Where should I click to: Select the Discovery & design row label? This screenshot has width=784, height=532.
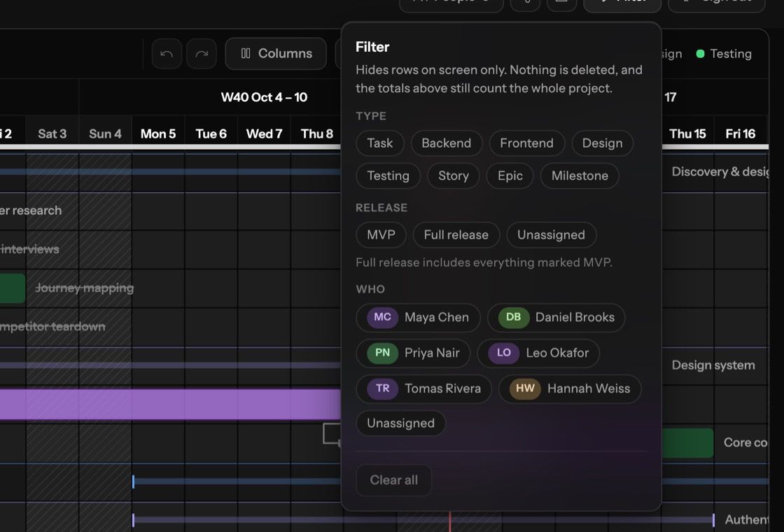pos(720,171)
